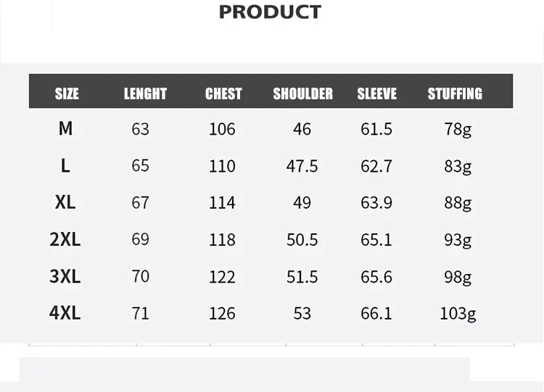Click length value 70 in 3XL row

click(141, 276)
